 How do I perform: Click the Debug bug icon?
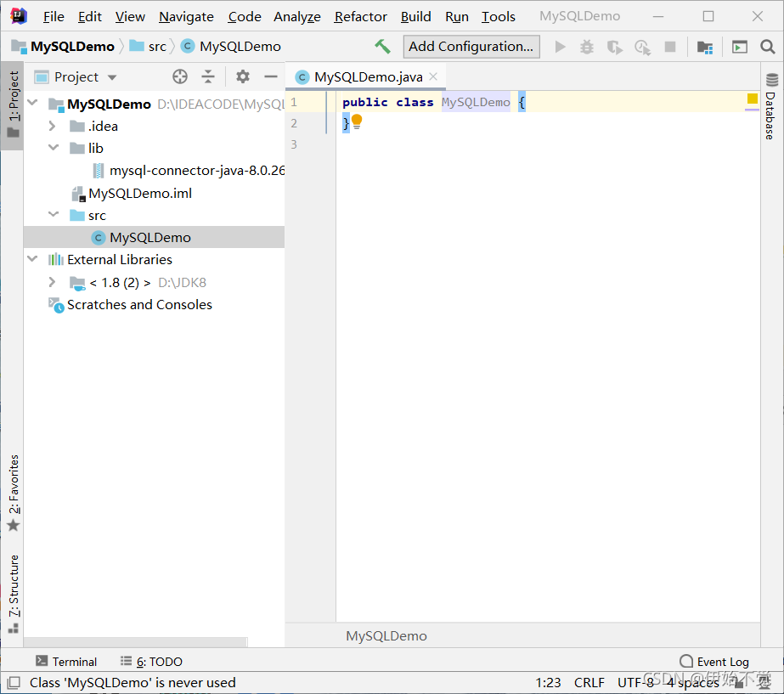(586, 47)
